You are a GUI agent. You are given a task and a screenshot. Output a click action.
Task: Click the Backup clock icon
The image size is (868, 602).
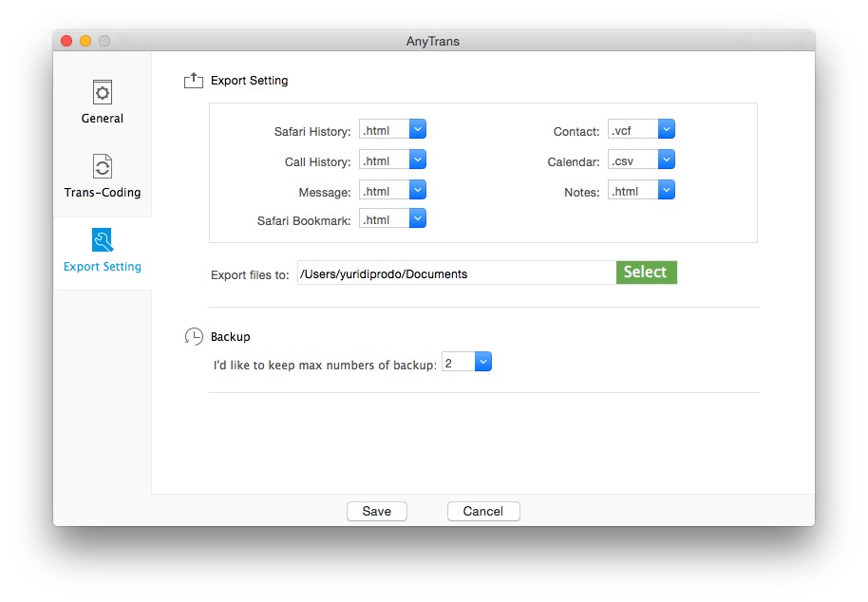(194, 336)
